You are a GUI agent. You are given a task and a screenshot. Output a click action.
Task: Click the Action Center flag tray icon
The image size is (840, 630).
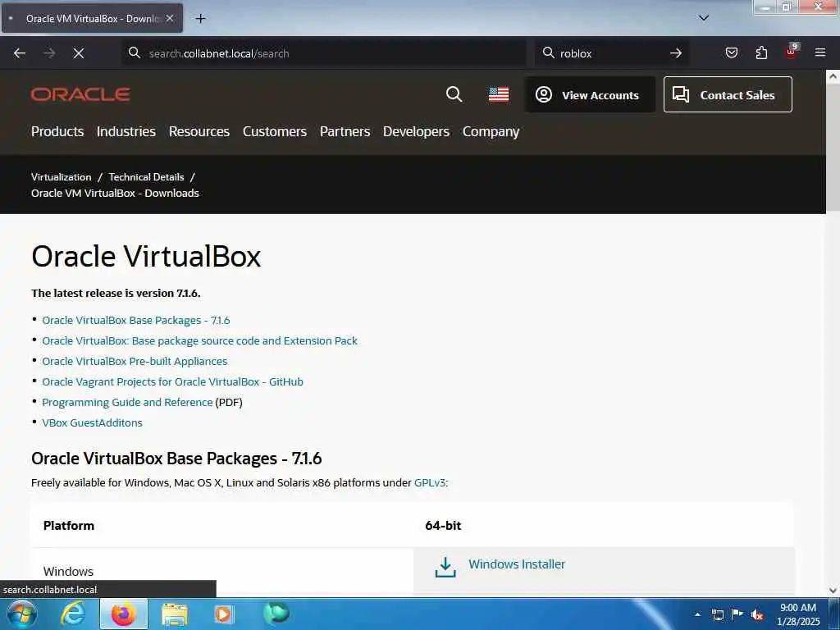tap(737, 614)
